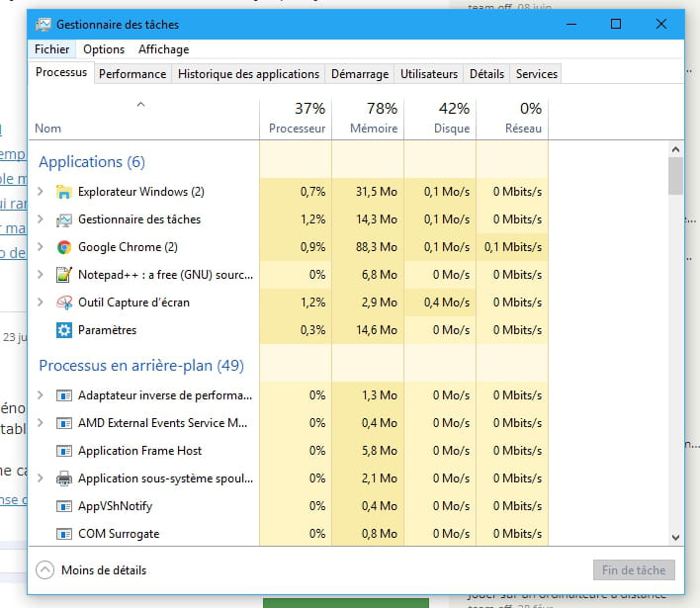700x608 pixels.
Task: Click the Fin de tâche button
Action: pos(634,570)
